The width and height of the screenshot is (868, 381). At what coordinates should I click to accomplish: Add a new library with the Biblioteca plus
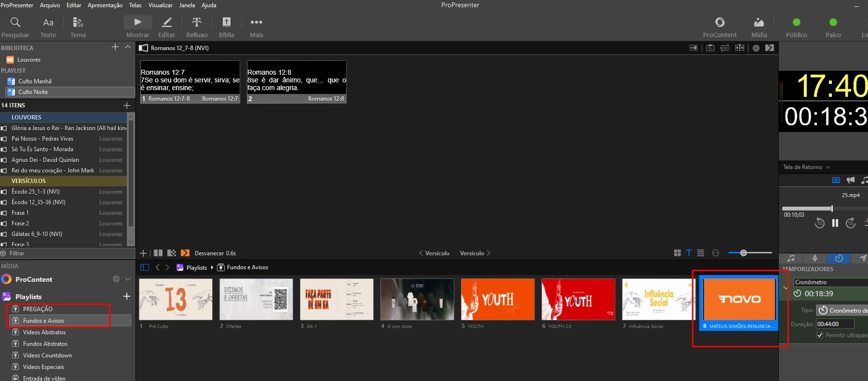[x=115, y=47]
